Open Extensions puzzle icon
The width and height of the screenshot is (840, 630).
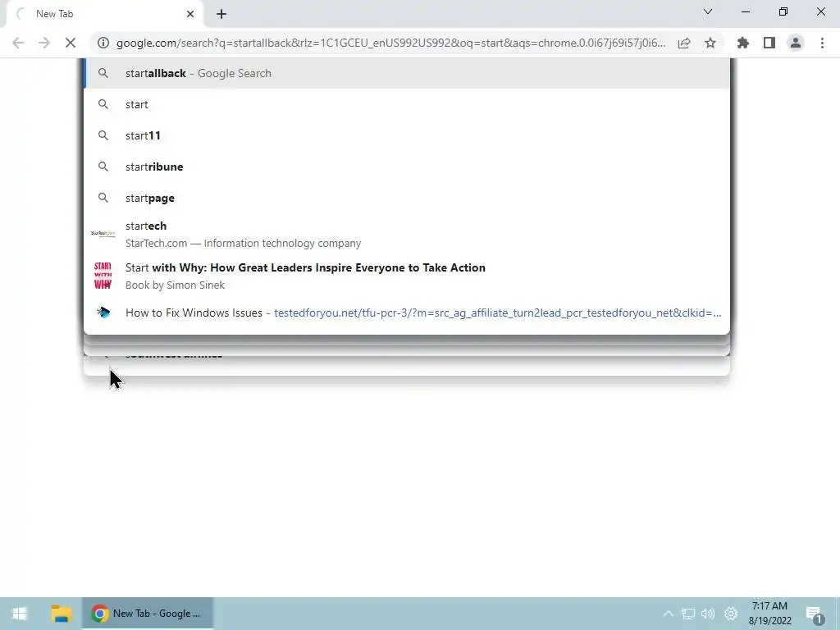[x=743, y=43]
